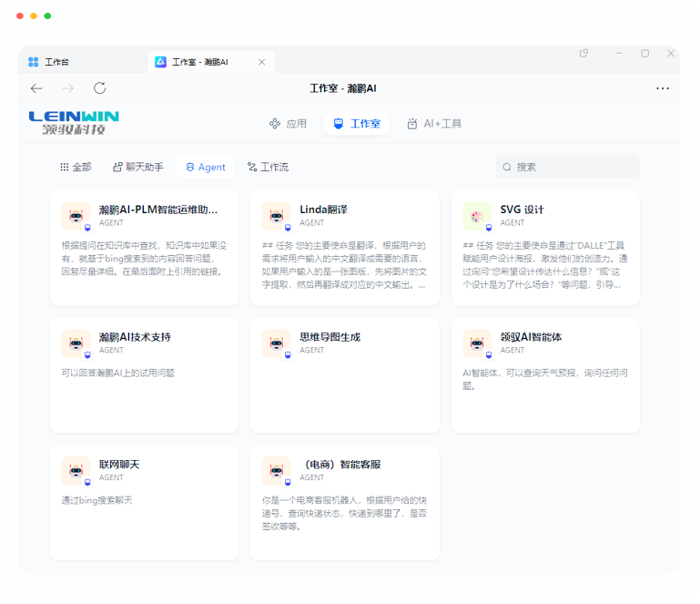Click the browser back arrow
700x604 pixels.
[x=36, y=88]
